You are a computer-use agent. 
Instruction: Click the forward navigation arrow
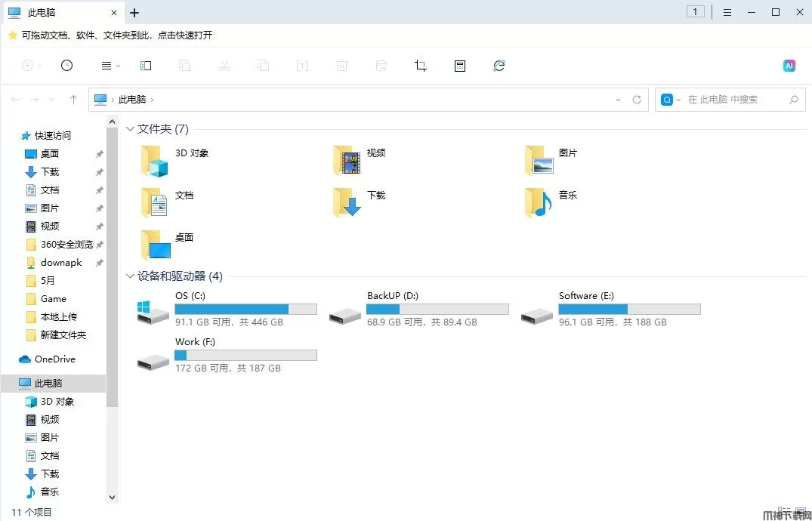point(34,100)
